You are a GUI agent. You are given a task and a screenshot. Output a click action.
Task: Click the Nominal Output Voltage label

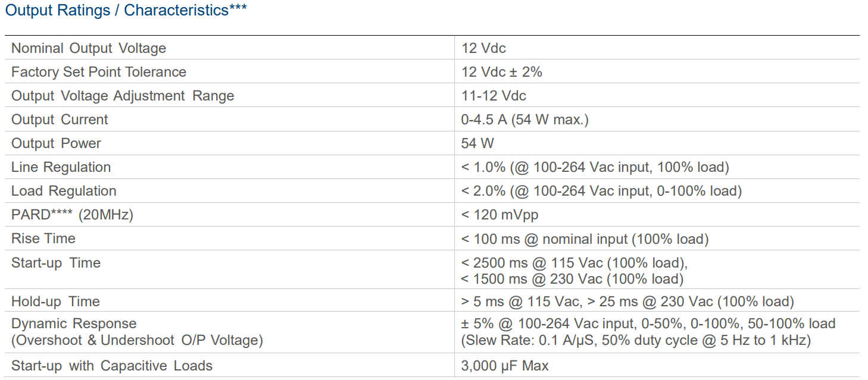(89, 48)
